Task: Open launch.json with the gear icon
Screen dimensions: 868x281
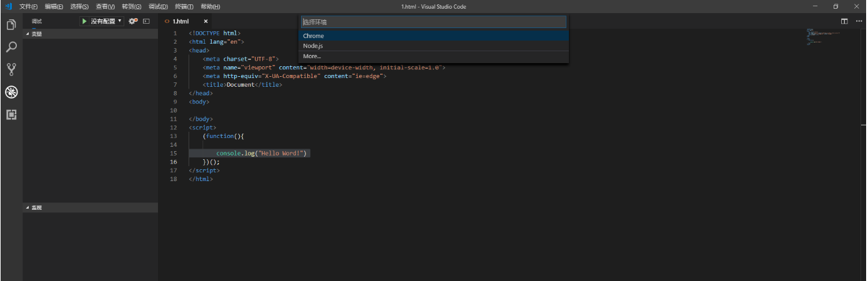Action: pos(132,21)
